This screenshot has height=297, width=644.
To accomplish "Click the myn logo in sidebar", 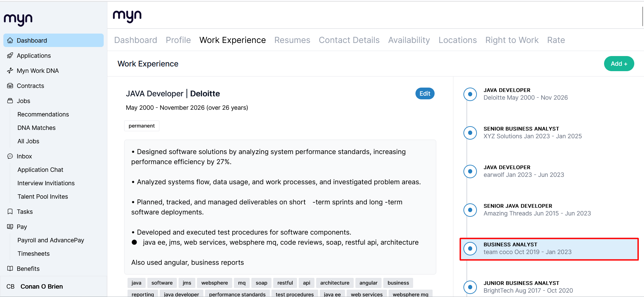I will pos(18,19).
